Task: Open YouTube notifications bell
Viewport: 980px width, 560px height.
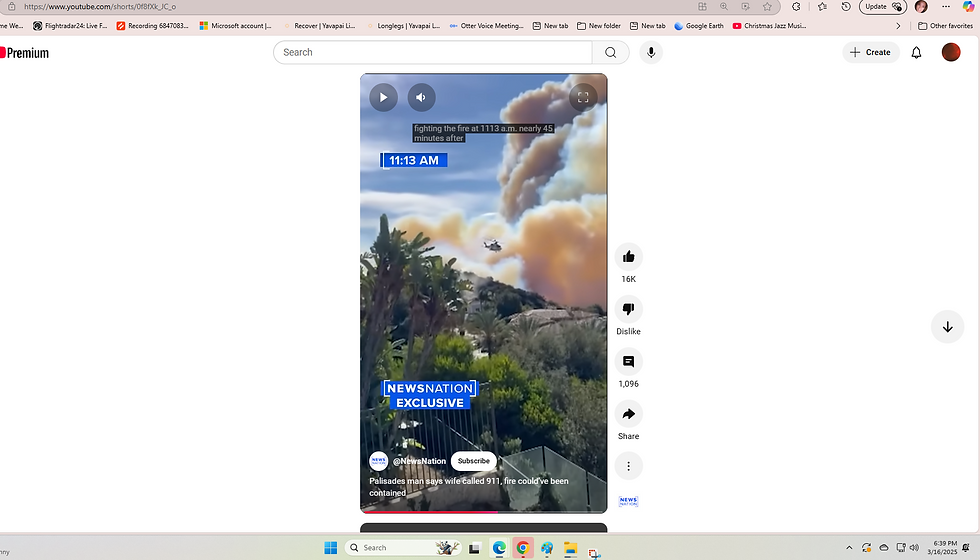Action: [916, 52]
